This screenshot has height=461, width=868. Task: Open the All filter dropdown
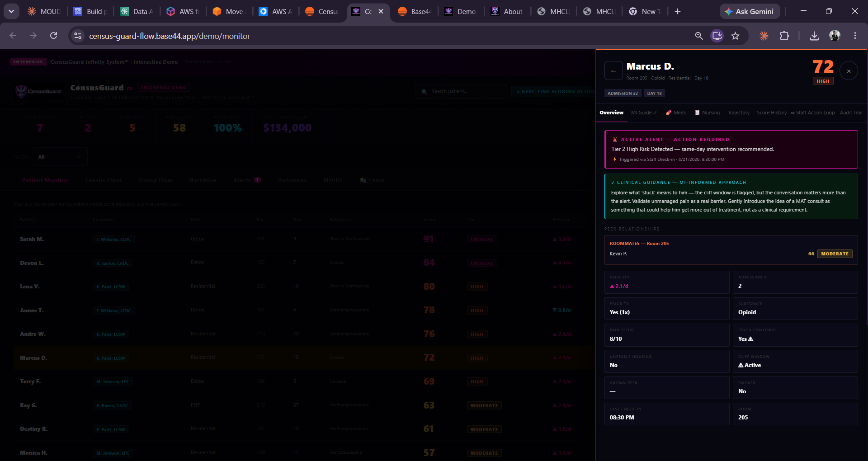pyautogui.click(x=60, y=157)
